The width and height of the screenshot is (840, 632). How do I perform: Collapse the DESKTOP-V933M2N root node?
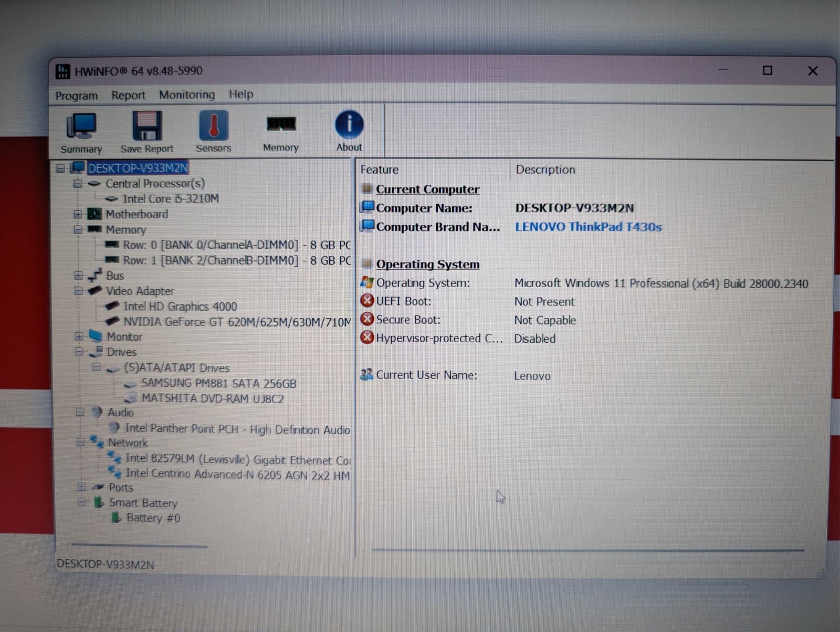click(x=60, y=168)
